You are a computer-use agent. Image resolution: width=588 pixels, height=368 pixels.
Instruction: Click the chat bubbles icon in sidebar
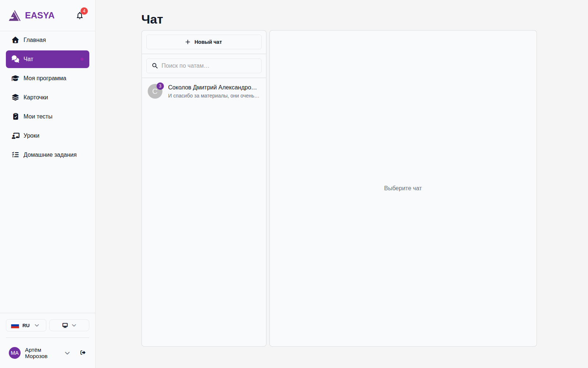pos(15,59)
